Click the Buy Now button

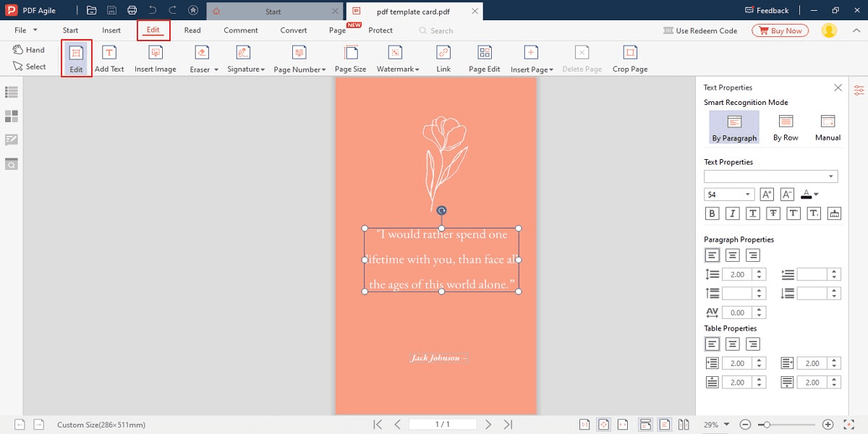pos(780,30)
